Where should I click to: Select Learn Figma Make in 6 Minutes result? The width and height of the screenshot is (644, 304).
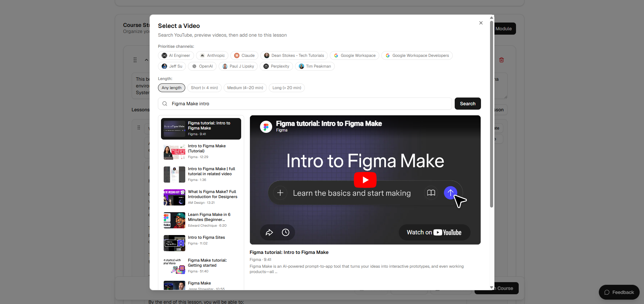(x=201, y=220)
